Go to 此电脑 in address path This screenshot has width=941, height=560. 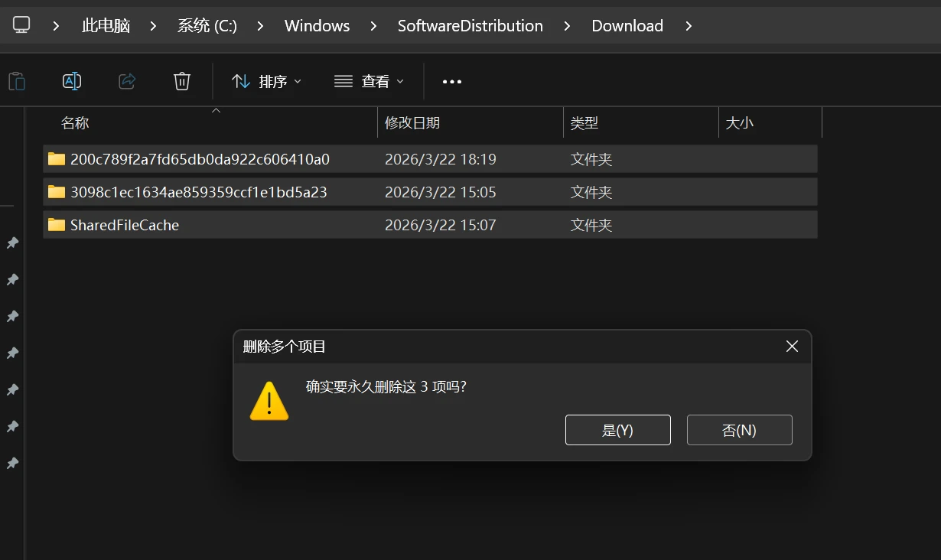tap(106, 26)
